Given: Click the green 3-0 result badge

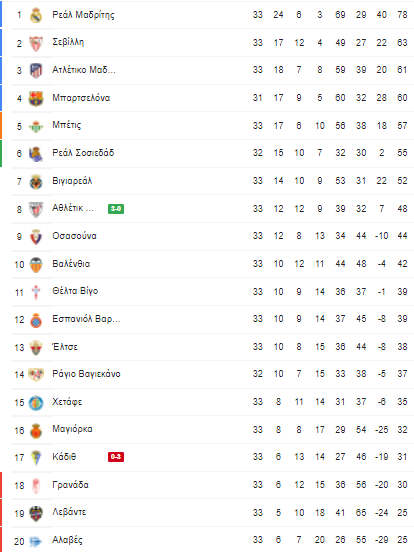Looking at the screenshot, I should click(x=116, y=209).
